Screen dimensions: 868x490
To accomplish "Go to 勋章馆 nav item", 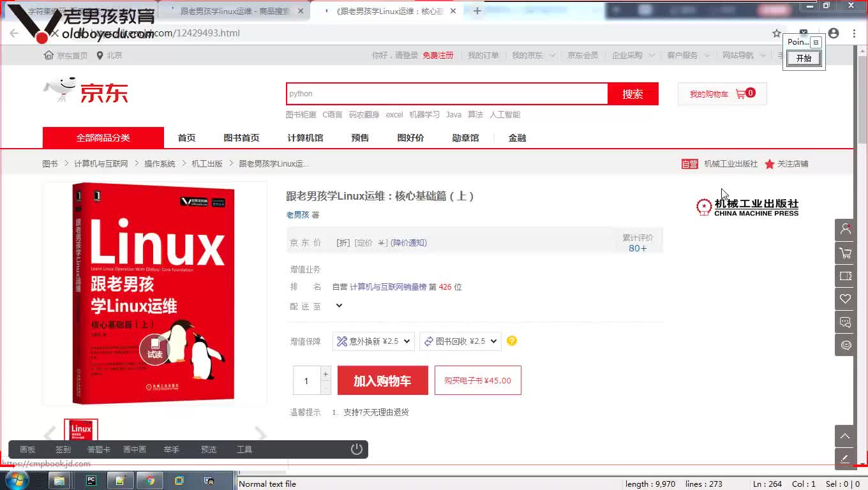I will click(x=465, y=138).
